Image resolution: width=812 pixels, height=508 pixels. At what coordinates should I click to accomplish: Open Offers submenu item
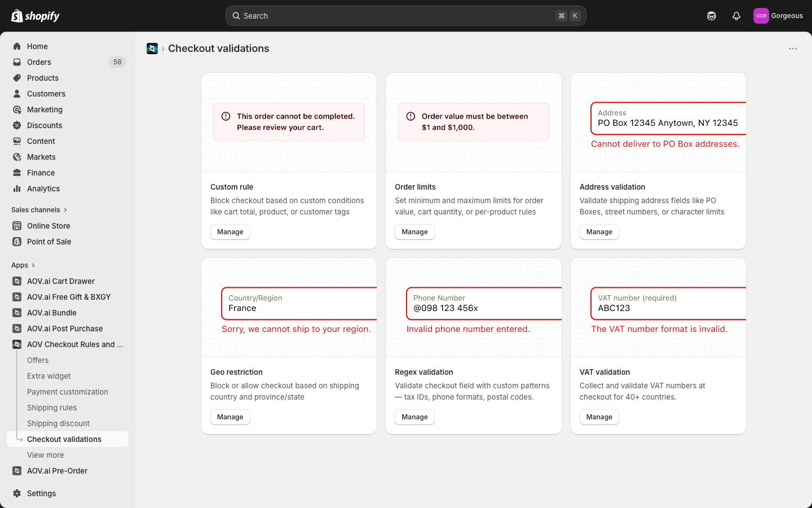pos(38,360)
